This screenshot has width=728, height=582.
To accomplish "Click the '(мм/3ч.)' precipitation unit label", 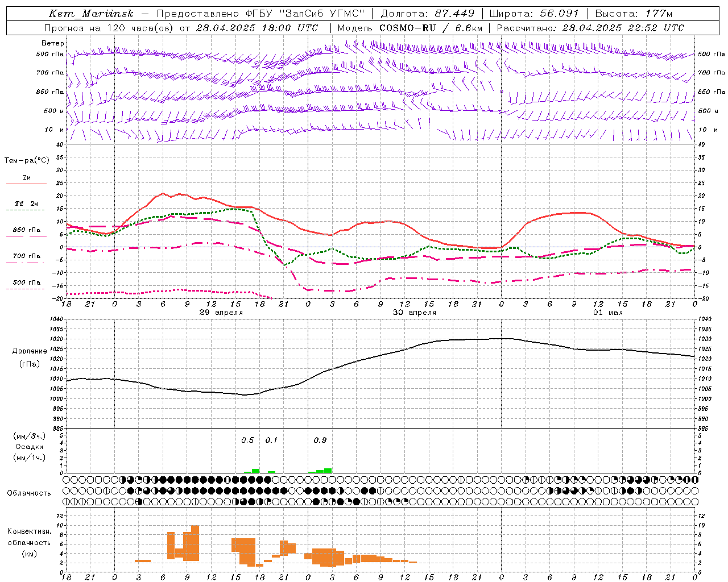I will [30, 436].
